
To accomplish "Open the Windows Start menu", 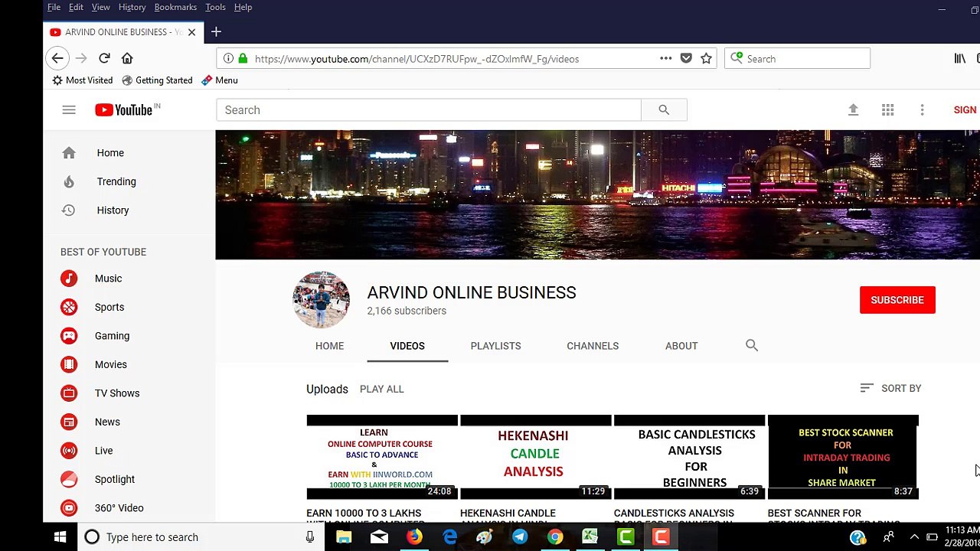I will pos(60,537).
